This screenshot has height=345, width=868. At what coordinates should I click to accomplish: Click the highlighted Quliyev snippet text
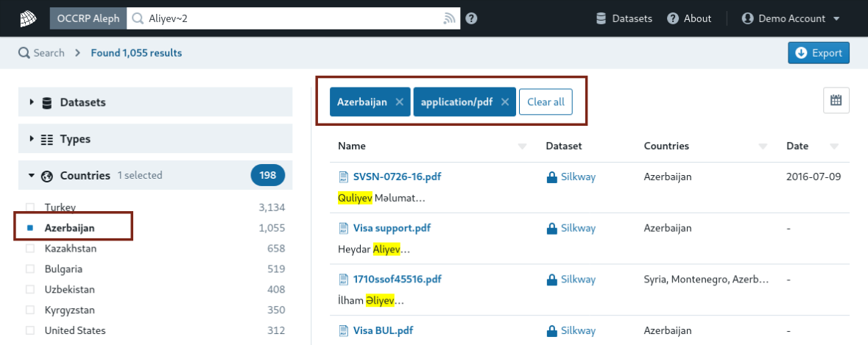click(x=355, y=198)
